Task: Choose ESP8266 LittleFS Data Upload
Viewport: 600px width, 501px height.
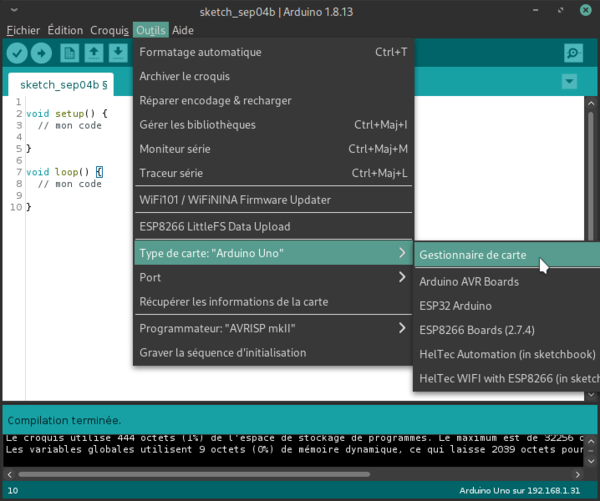Action: pos(273,227)
